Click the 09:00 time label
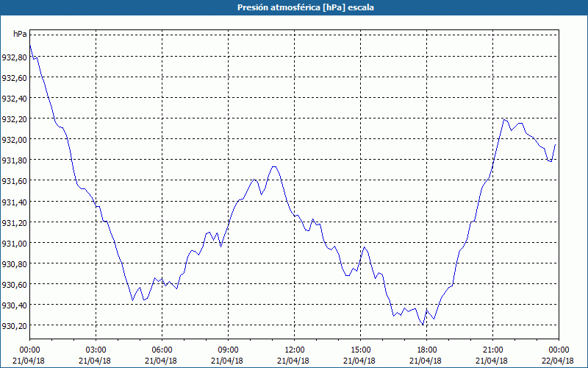 228,350
